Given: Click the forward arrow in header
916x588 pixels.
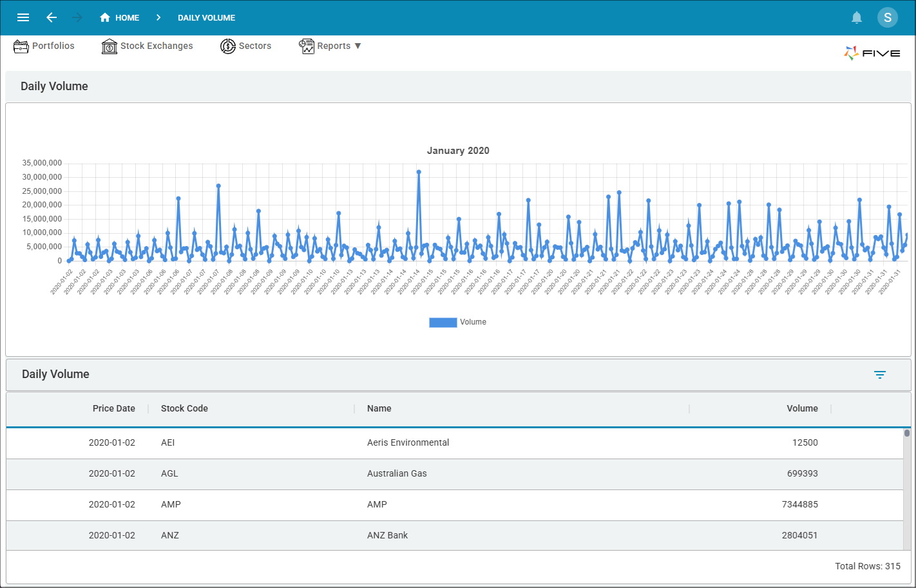Looking at the screenshot, I should 77,17.
